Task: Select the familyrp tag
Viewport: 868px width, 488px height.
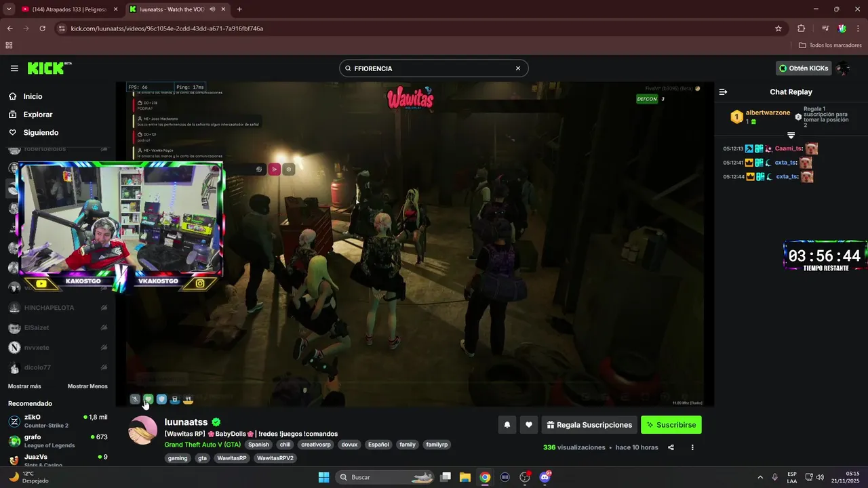Action: tap(437, 445)
